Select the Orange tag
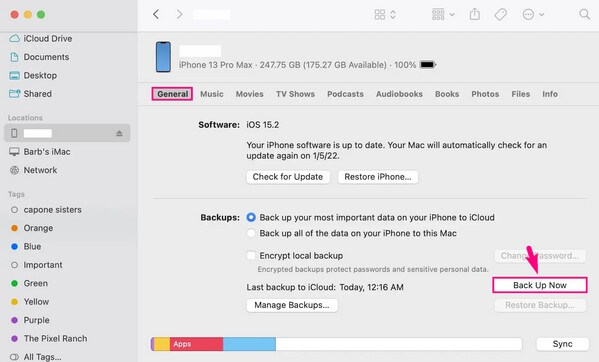 (32, 228)
